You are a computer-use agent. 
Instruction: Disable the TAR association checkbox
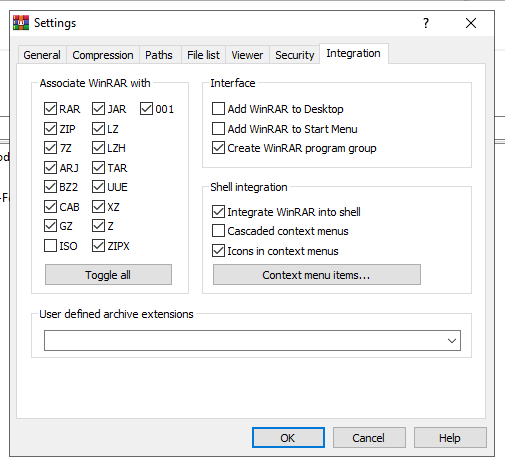[98, 167]
